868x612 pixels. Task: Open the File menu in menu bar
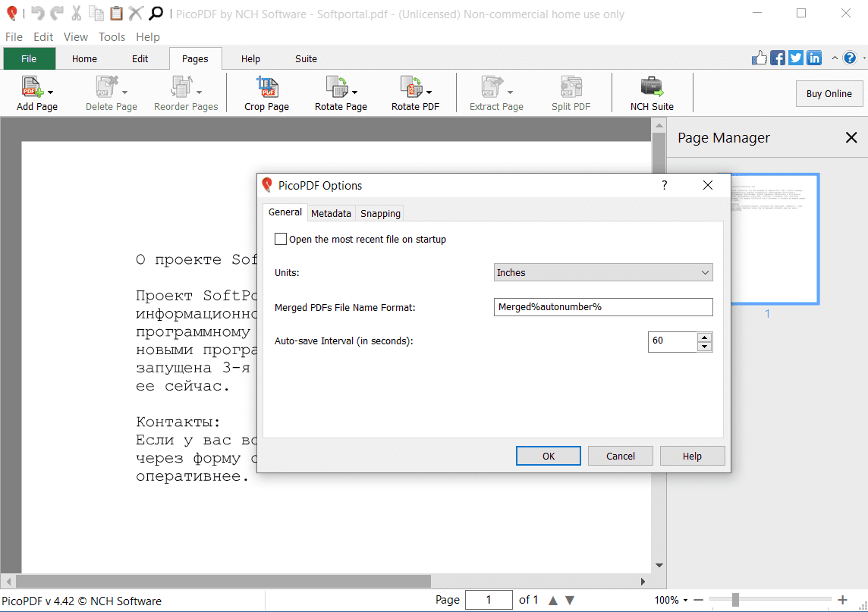tap(14, 37)
